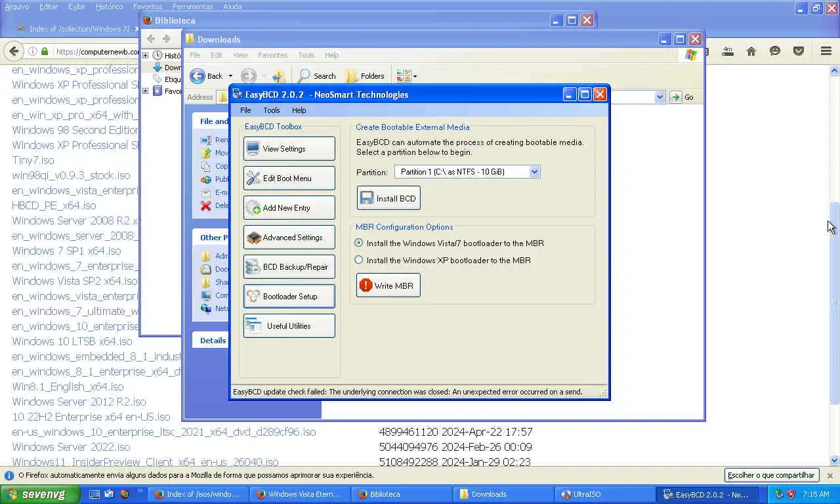Click the green Go arrow button

pos(676,97)
